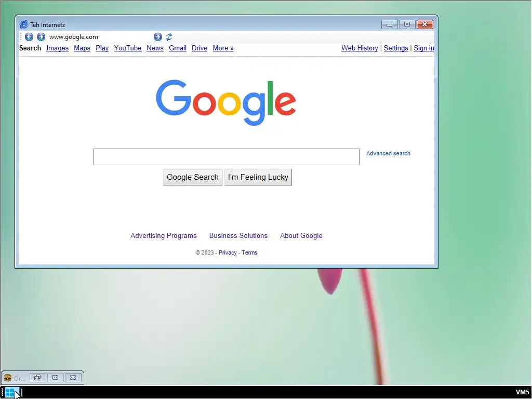Screen dimensions: 532x399
Task: Click the Google logo image
Action: point(226,102)
